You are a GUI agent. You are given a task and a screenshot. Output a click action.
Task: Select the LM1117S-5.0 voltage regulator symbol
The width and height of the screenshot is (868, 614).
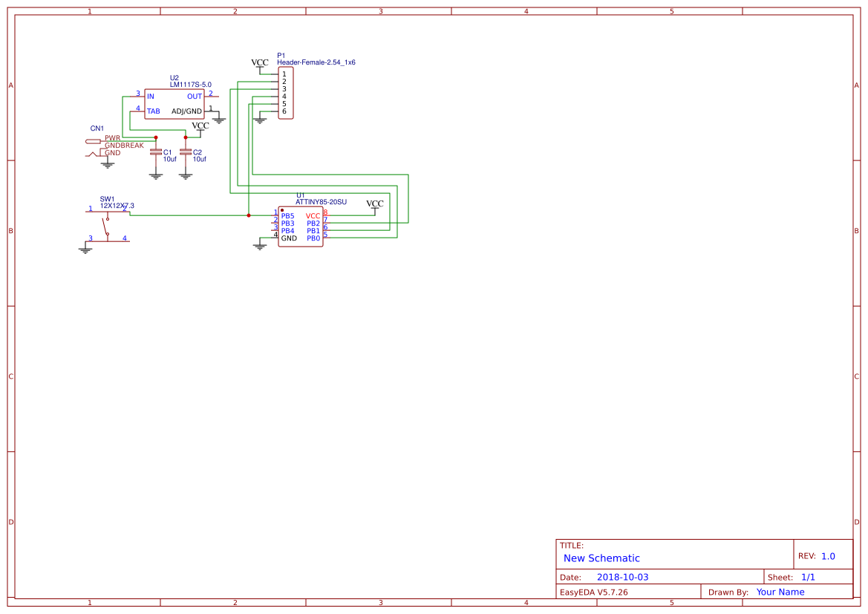(174, 104)
